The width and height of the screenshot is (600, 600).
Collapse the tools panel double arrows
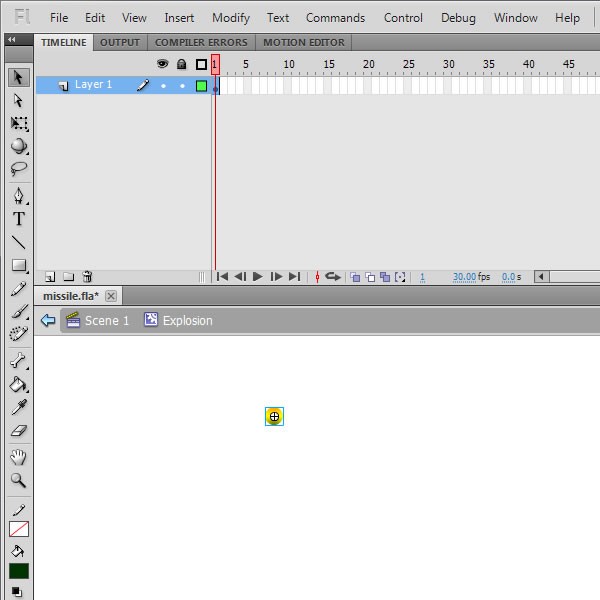12,39
